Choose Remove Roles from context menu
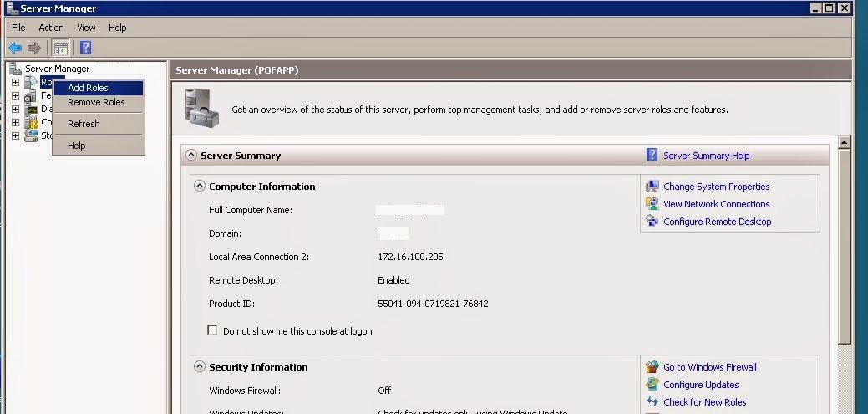Image resolution: width=868 pixels, height=414 pixels. coord(99,102)
